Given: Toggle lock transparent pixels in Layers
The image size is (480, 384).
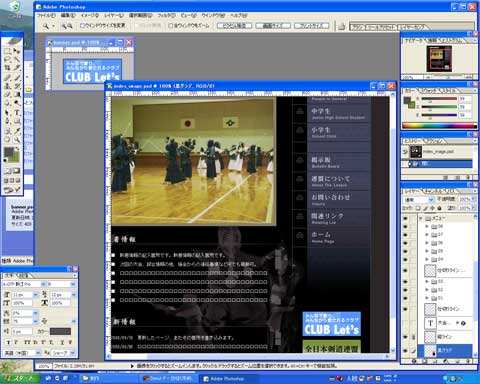Looking at the screenshot, I should [x=418, y=208].
